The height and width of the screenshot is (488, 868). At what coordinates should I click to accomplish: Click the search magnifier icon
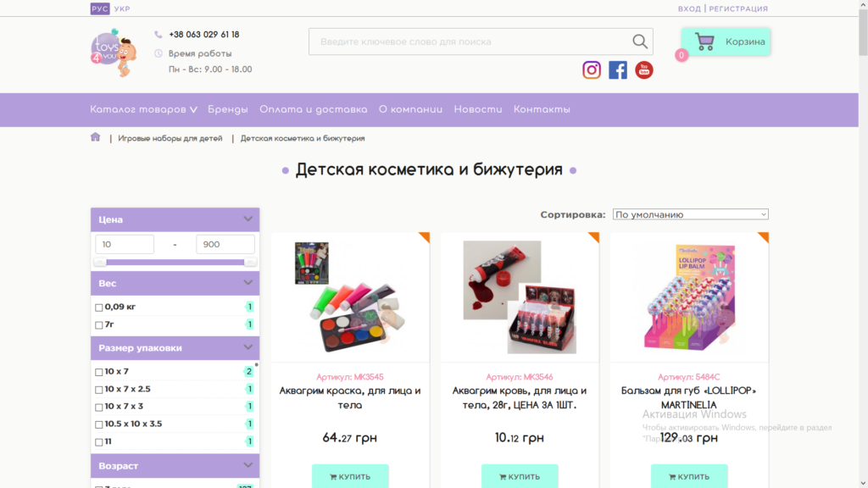(x=640, y=42)
